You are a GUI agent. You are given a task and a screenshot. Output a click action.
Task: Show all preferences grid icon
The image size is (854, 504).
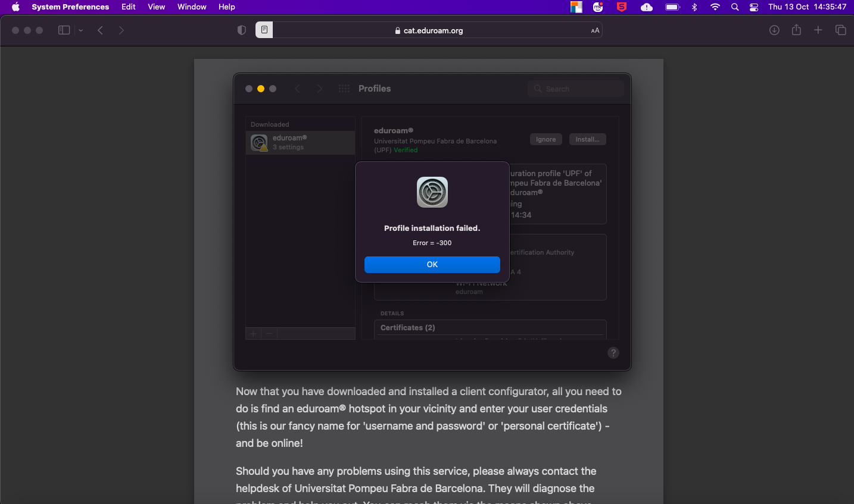(344, 89)
